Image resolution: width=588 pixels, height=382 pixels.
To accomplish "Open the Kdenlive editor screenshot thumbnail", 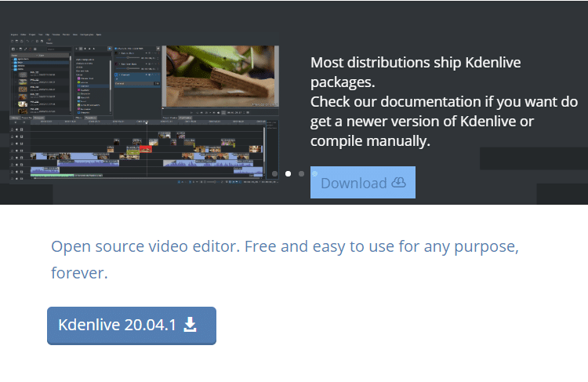I will 144,107.
